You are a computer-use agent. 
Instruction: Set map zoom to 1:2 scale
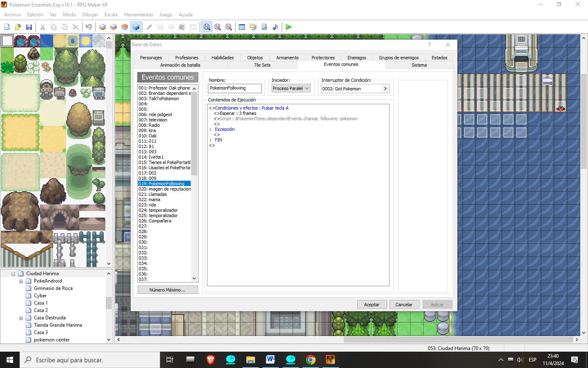coord(218,27)
